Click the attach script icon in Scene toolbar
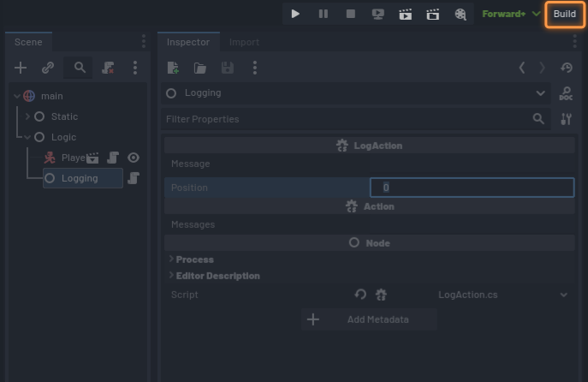The image size is (588, 382). click(108, 68)
